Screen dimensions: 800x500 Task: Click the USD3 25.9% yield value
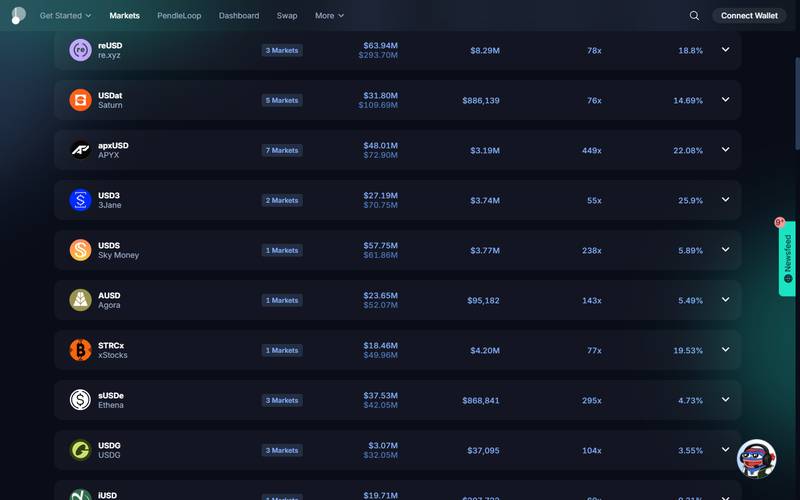pos(690,201)
